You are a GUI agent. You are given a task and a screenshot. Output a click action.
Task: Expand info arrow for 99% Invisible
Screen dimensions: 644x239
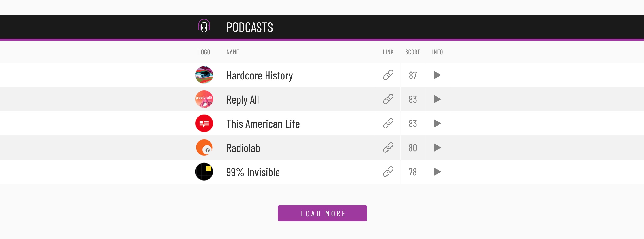pyautogui.click(x=437, y=172)
